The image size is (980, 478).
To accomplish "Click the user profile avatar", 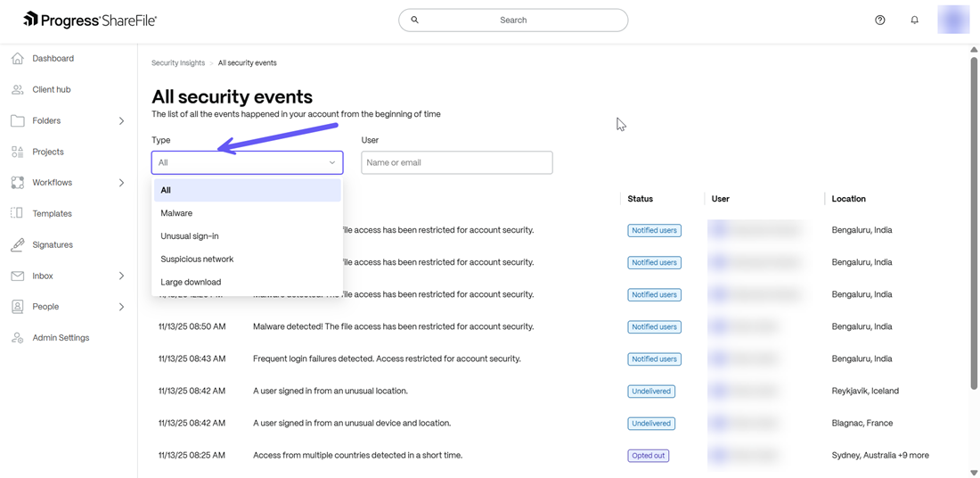I will (x=952, y=20).
